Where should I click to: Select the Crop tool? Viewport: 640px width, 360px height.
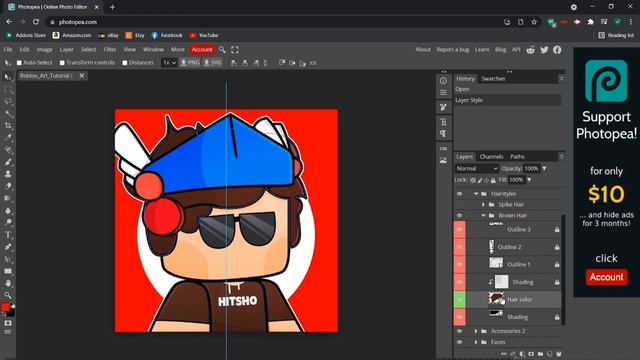tap(8, 126)
